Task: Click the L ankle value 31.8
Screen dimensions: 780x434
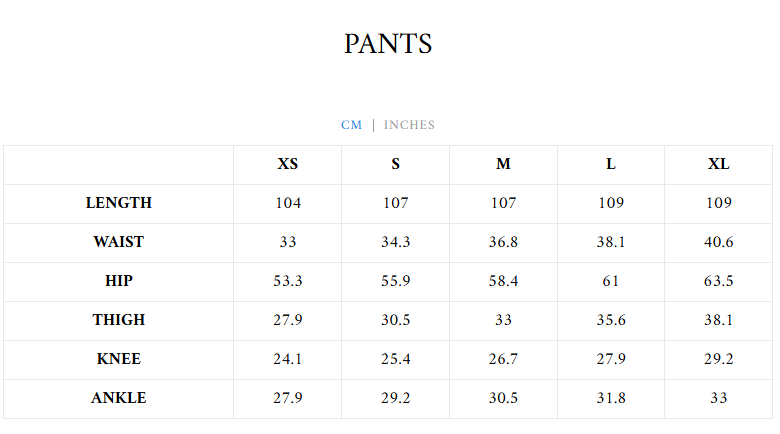Action: click(x=611, y=398)
